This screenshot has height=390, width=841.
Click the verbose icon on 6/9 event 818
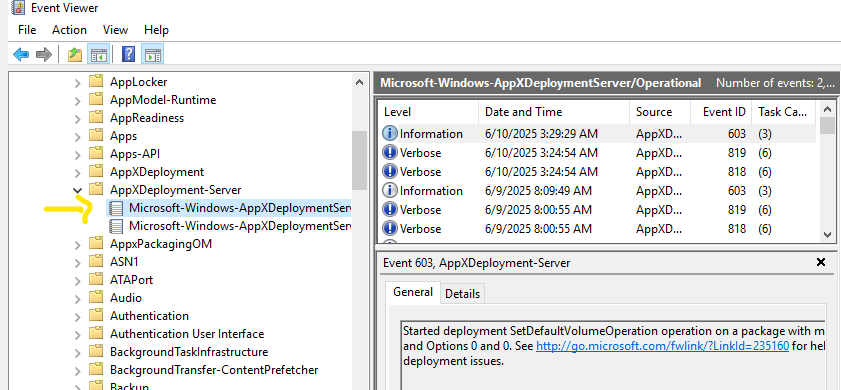tap(390, 229)
